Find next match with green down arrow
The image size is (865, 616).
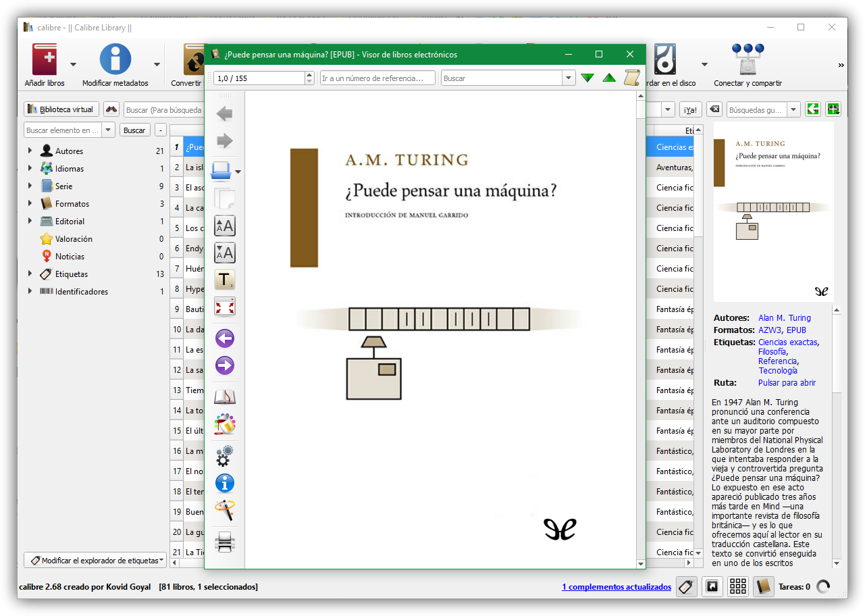pos(587,78)
